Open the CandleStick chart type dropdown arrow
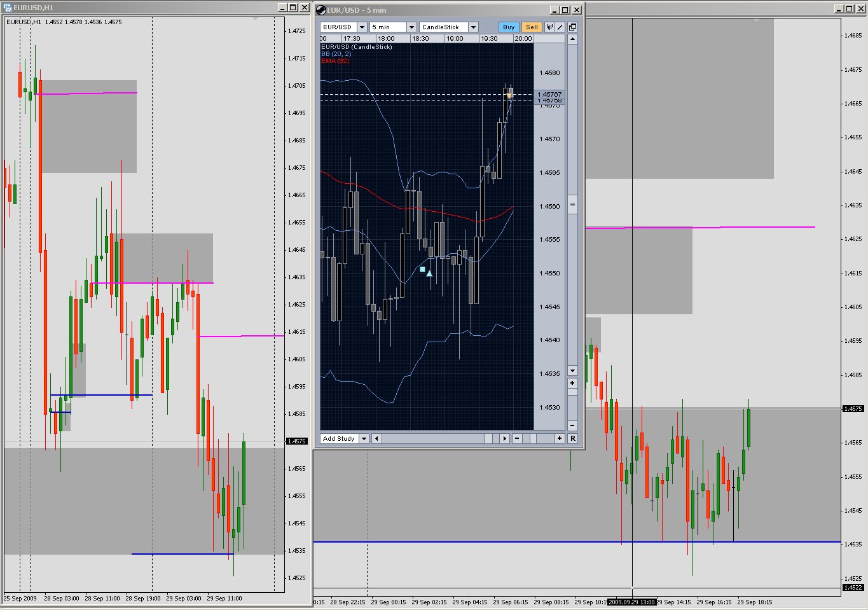The height and width of the screenshot is (610, 868). pos(473,27)
